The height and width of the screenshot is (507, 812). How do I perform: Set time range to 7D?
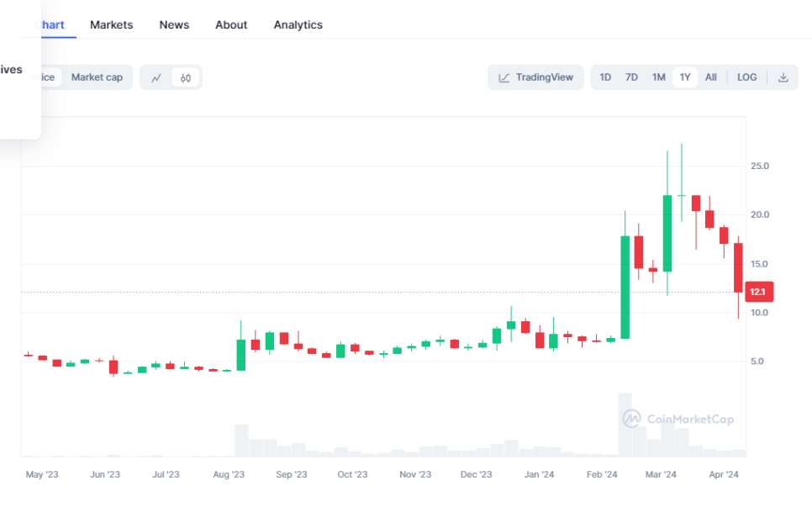click(x=631, y=77)
